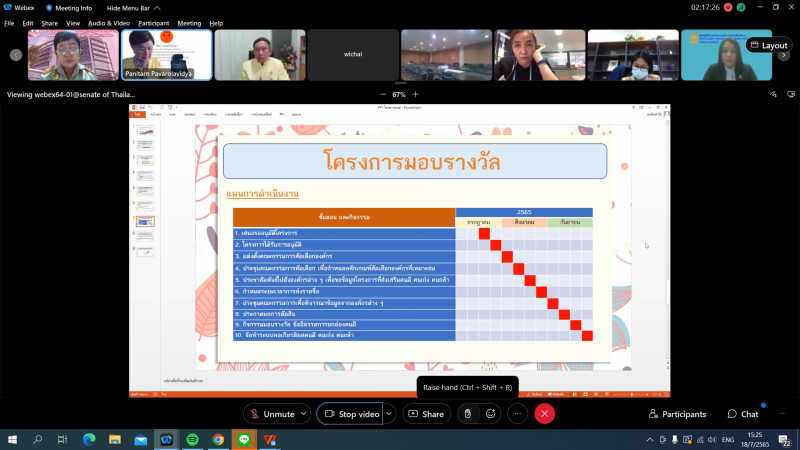Open the Windows Start menu
This screenshot has width=800, height=450.
pos(12,439)
